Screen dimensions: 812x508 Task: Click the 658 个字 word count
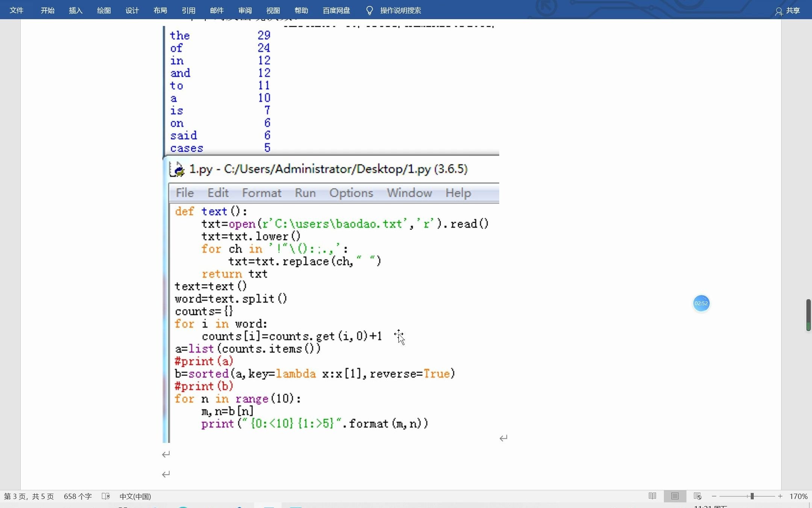[x=78, y=496]
